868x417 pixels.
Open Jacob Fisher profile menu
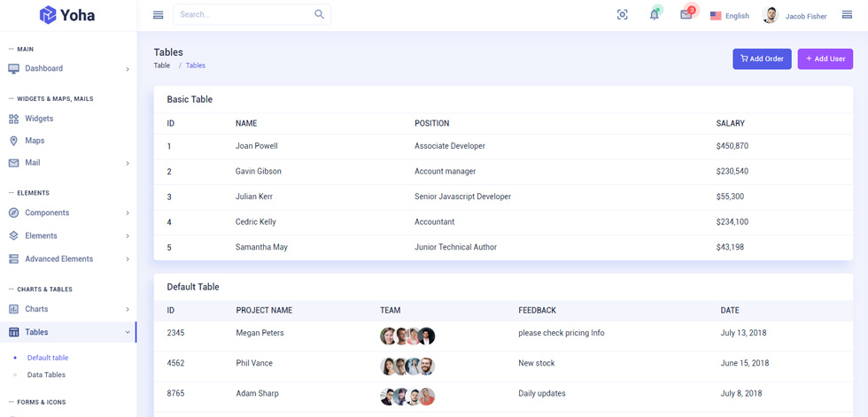point(795,15)
